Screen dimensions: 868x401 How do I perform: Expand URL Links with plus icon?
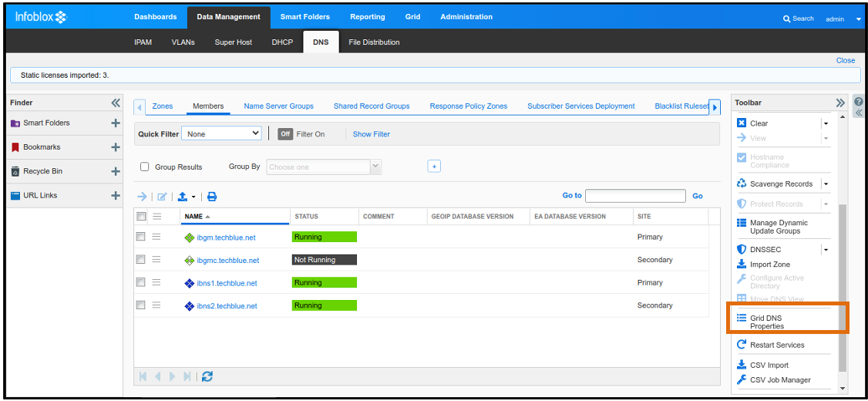click(x=115, y=196)
